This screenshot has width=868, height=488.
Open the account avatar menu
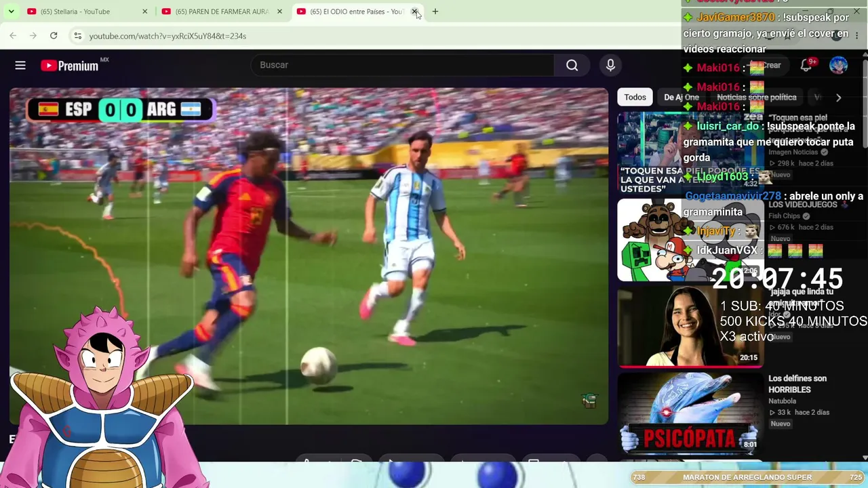pos(838,65)
